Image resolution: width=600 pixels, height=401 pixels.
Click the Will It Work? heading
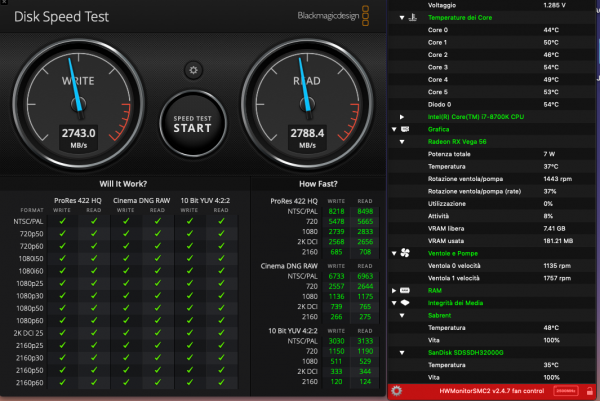123,184
